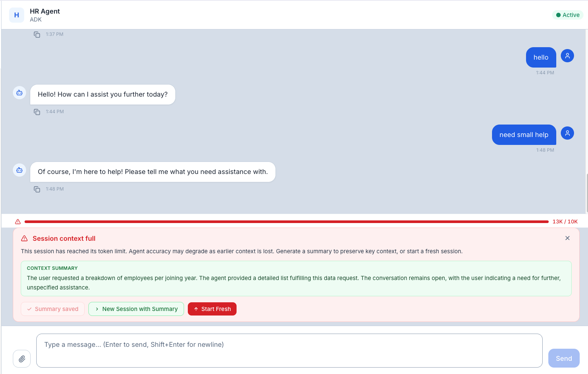Click the Send button
Image resolution: width=588 pixels, height=374 pixels.
click(564, 358)
